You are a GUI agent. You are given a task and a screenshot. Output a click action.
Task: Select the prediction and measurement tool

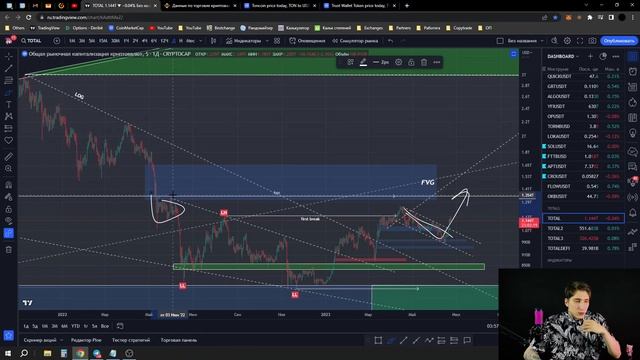point(9,129)
